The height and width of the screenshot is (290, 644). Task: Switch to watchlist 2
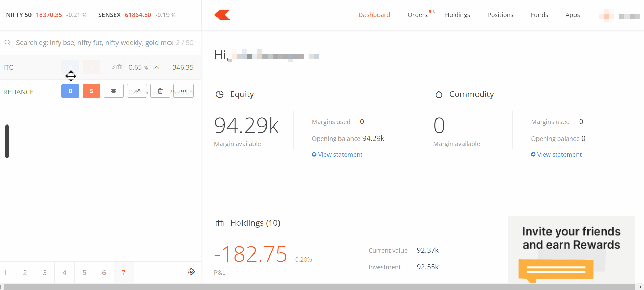coord(25,273)
